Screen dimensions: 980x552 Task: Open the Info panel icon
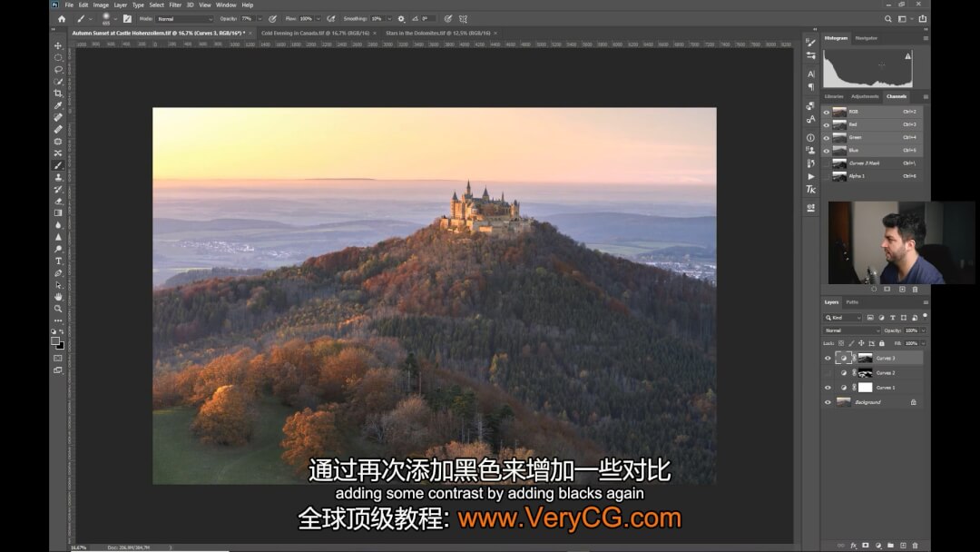pyautogui.click(x=810, y=137)
